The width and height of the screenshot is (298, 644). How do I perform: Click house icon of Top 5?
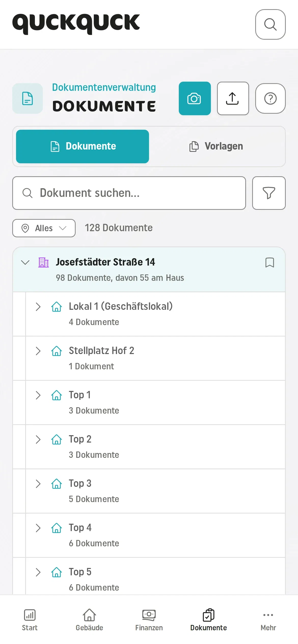click(x=57, y=572)
